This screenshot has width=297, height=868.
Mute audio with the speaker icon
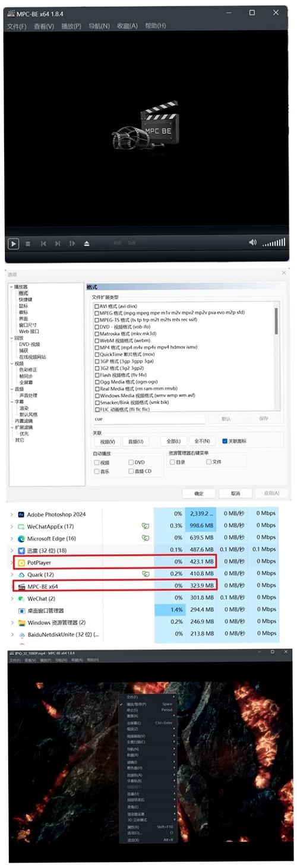click(252, 242)
